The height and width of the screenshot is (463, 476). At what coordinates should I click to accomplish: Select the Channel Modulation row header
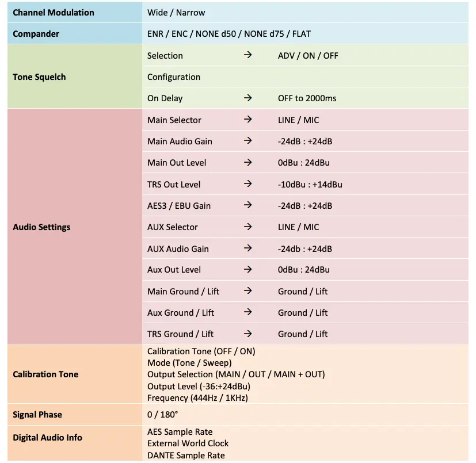pos(54,13)
